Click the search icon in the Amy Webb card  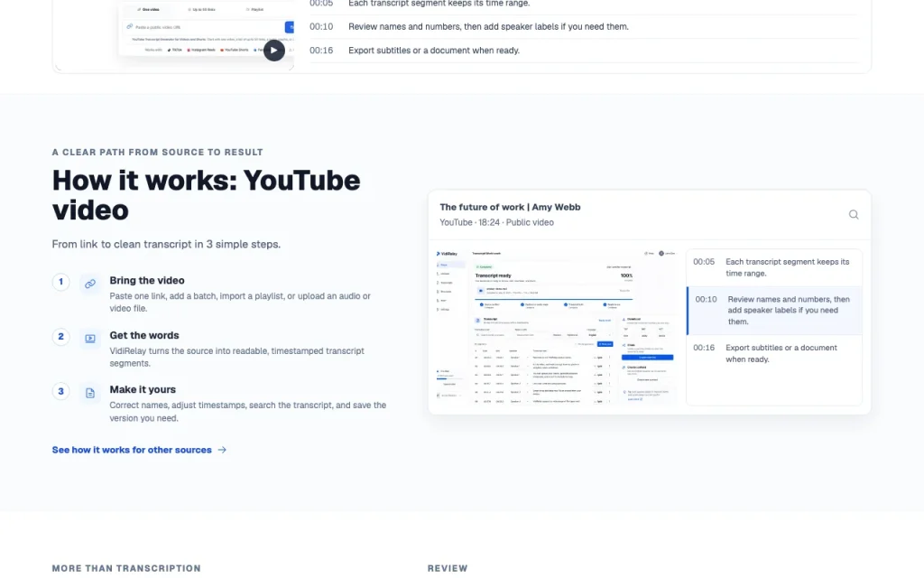click(854, 215)
